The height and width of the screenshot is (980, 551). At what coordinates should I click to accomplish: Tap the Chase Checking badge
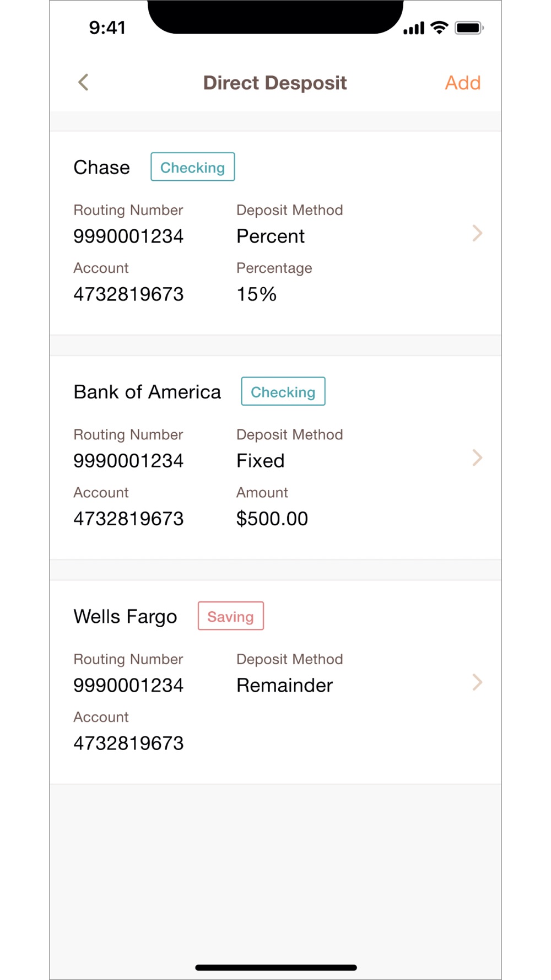point(192,167)
